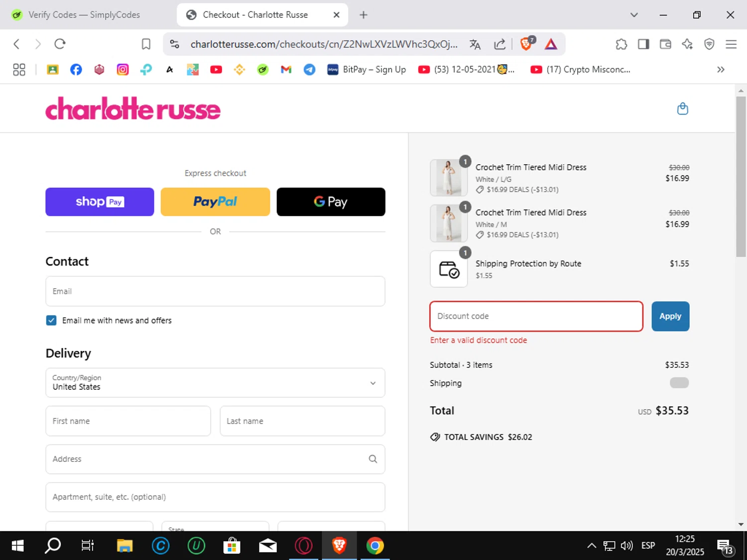
Task: Open the shopping bag cart icon
Action: point(682,109)
